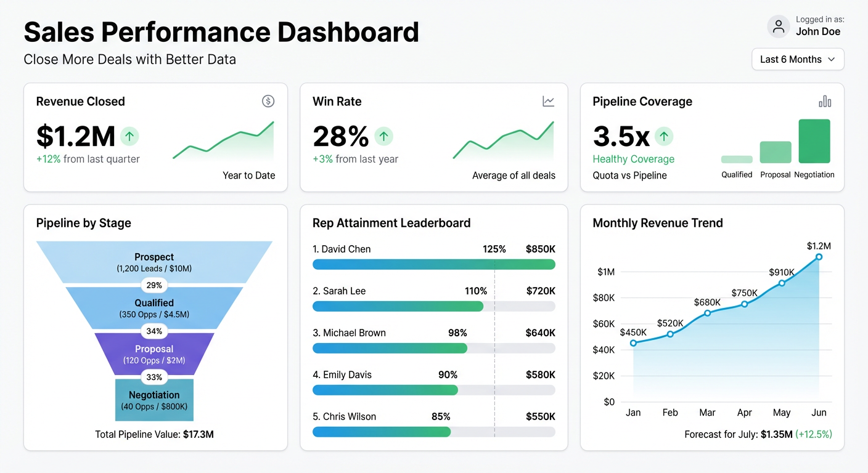Click the green up arrow beside 3.5x
The image size is (868, 473).
664,136
